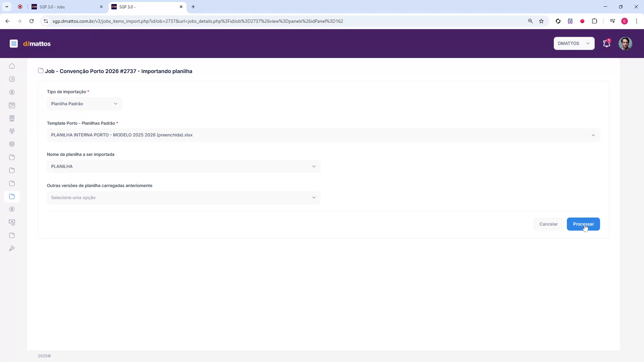The height and width of the screenshot is (362, 644).
Task: Open the dmattos home icon in sidebar
Action: coord(12,66)
